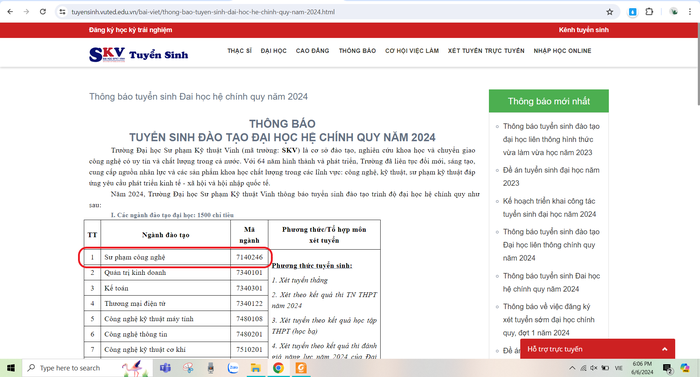Image resolution: width=700 pixels, height=377 pixels.
Task: Open the THẠC SĨ menu
Action: (x=239, y=51)
